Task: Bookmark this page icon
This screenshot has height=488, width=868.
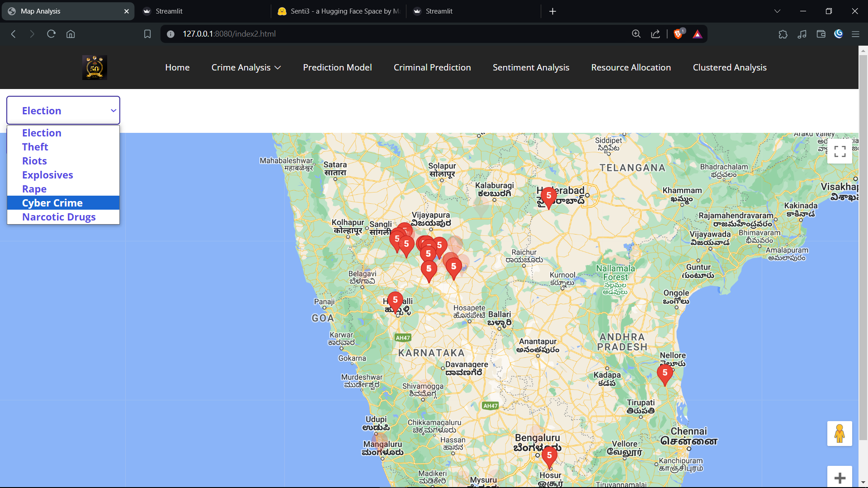Action: 147,34
